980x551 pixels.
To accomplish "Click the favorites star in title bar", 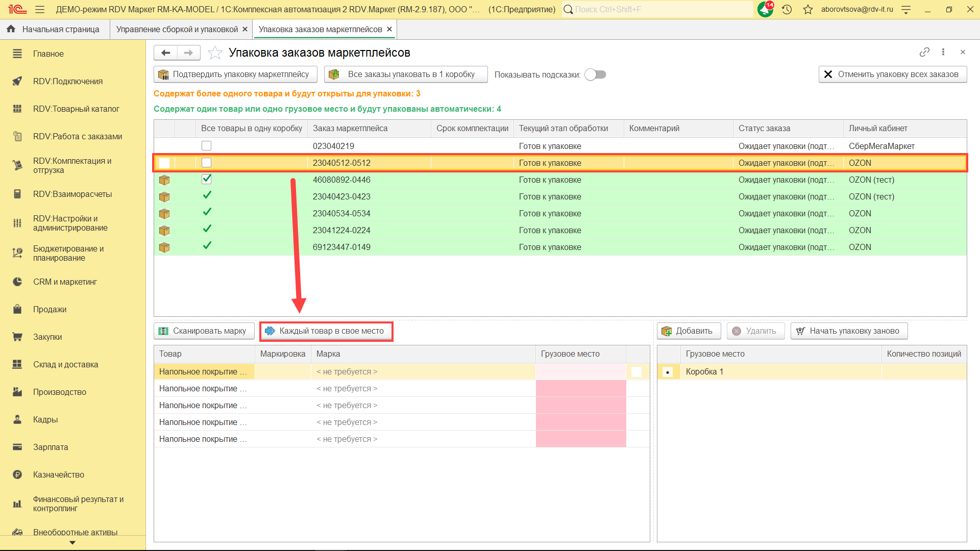I will 807,9.
